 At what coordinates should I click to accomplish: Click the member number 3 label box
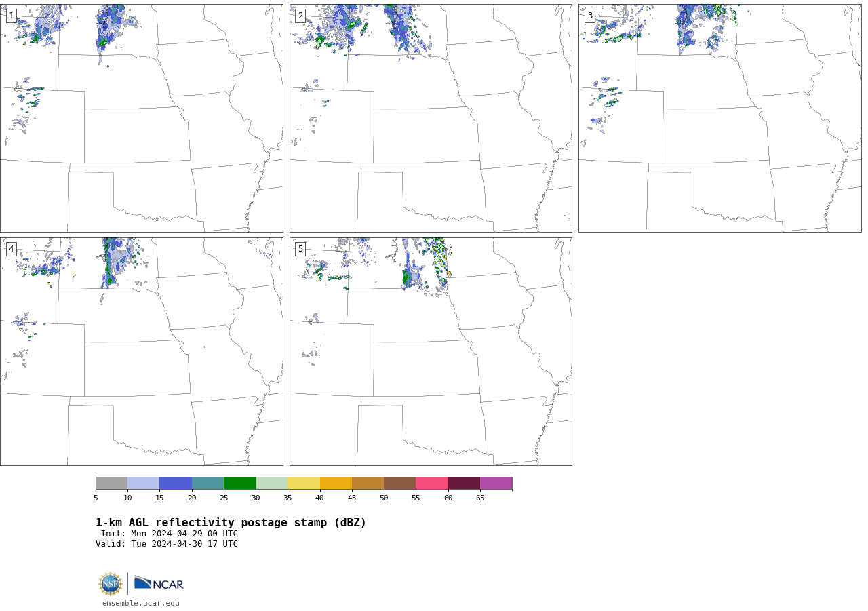click(x=589, y=16)
